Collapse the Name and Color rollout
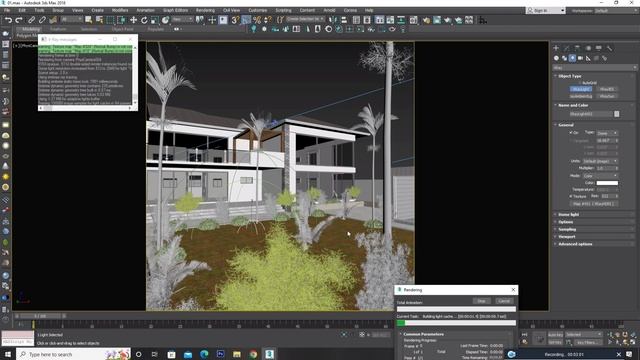The width and height of the screenshot is (640, 360). click(x=573, y=105)
